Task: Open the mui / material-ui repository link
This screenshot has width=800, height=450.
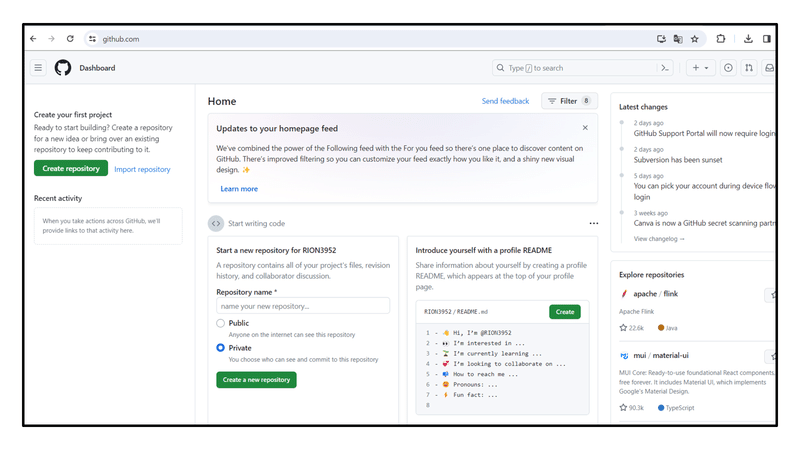Action: [661, 356]
